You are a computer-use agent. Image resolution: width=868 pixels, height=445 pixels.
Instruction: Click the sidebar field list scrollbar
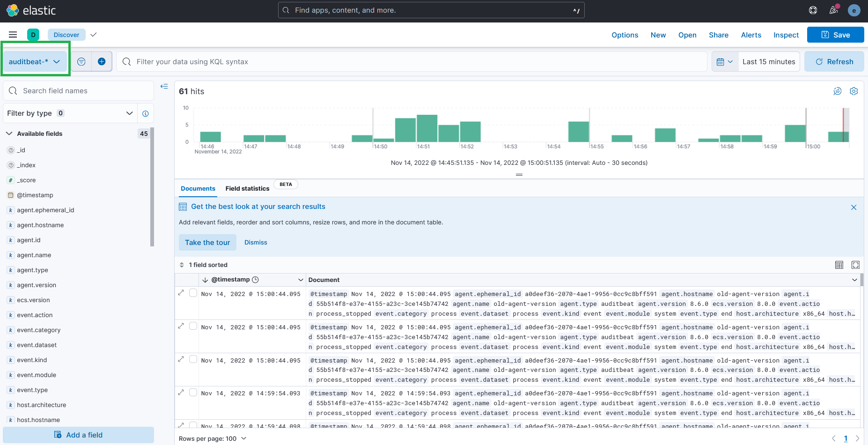pos(152,186)
